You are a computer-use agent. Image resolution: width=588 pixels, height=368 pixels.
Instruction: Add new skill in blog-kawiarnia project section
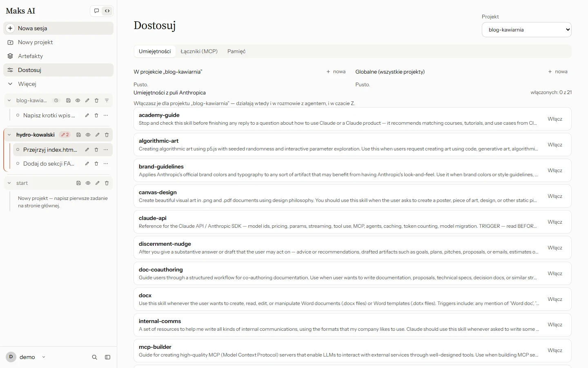[x=336, y=72]
